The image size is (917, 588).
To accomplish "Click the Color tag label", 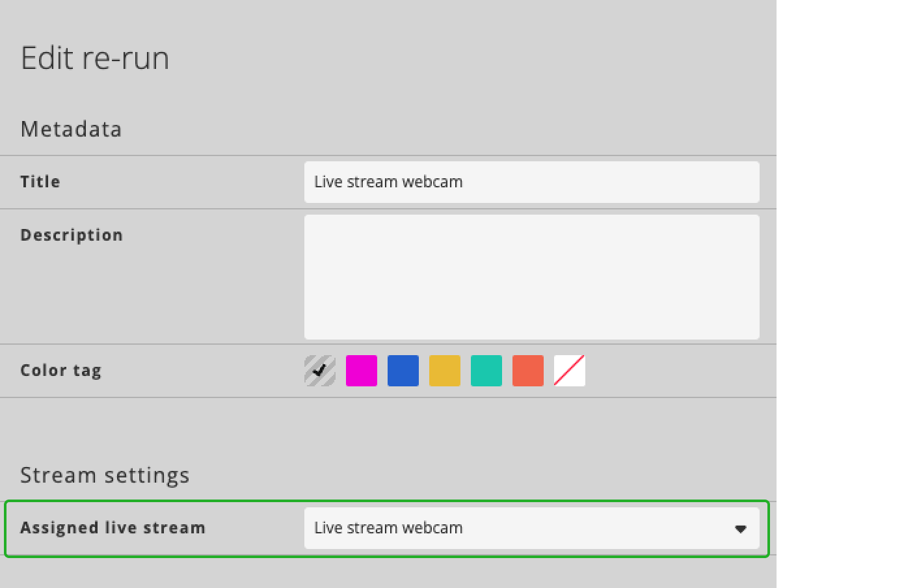I will (x=61, y=370).
